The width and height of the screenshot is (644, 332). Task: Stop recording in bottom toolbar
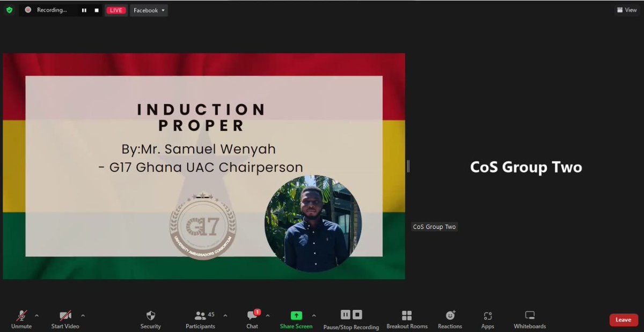pyautogui.click(x=357, y=315)
